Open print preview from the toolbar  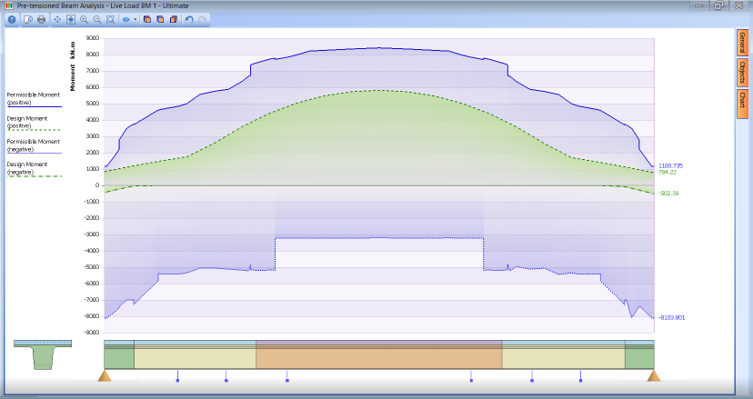pyautogui.click(x=28, y=20)
